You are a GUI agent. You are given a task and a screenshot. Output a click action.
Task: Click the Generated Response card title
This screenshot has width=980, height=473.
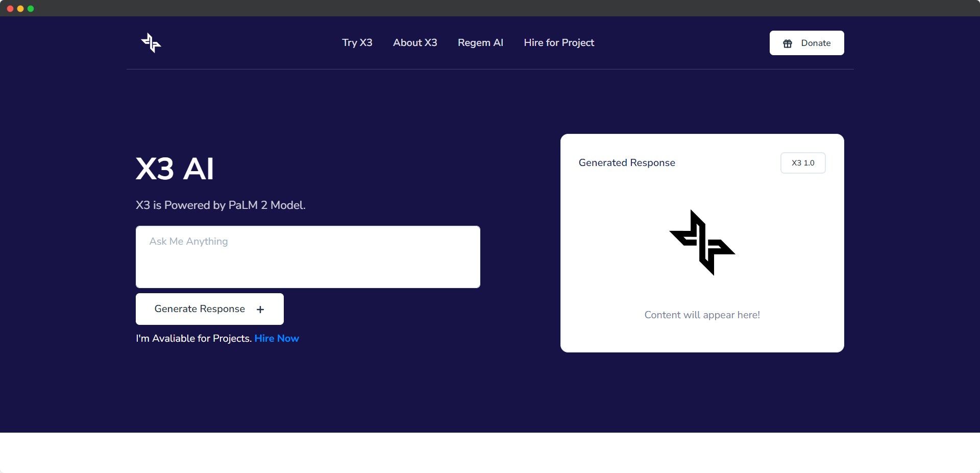click(x=627, y=162)
